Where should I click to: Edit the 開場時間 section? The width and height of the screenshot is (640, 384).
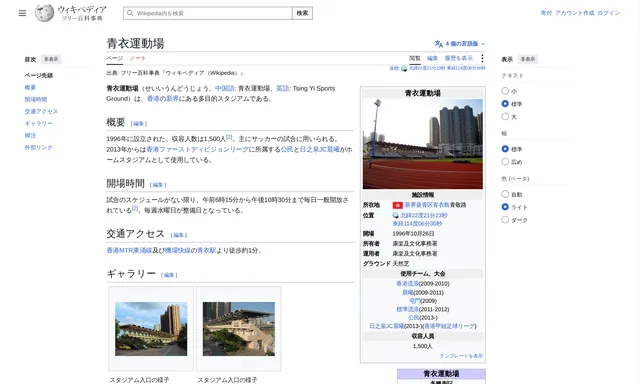pos(158,185)
